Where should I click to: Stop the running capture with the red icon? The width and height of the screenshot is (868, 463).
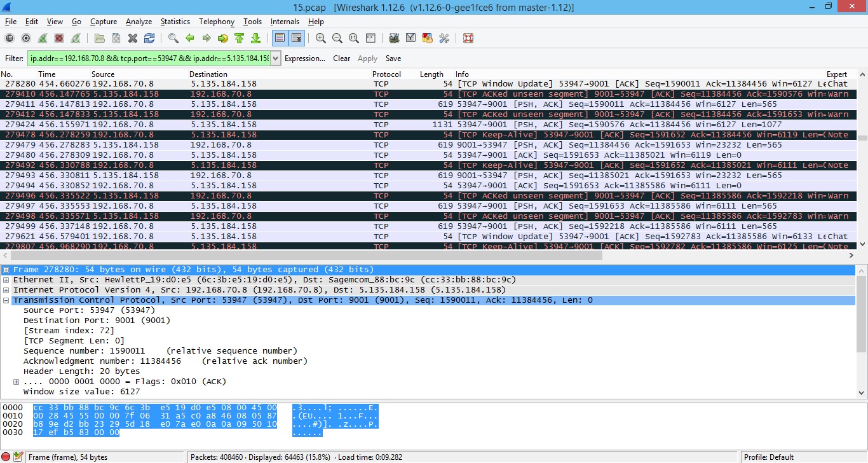[59, 38]
